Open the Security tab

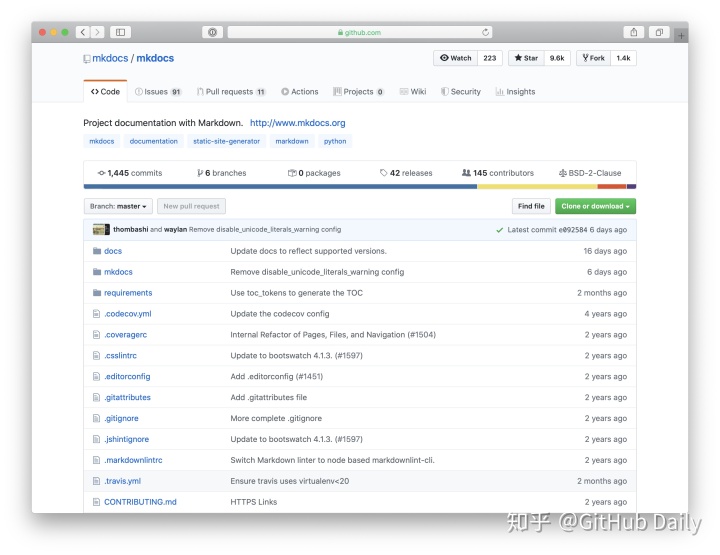(x=461, y=91)
